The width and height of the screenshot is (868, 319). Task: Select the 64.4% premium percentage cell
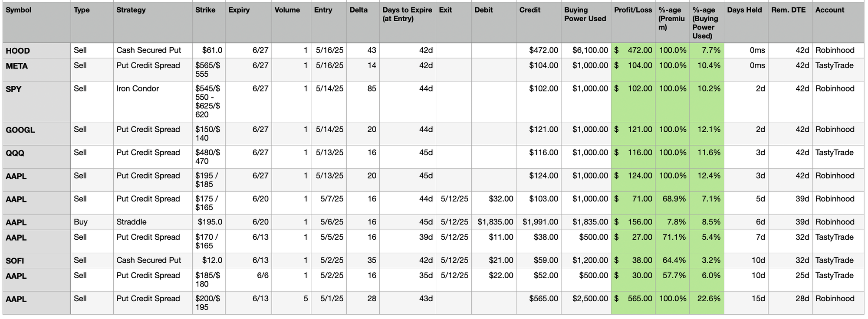(x=672, y=260)
